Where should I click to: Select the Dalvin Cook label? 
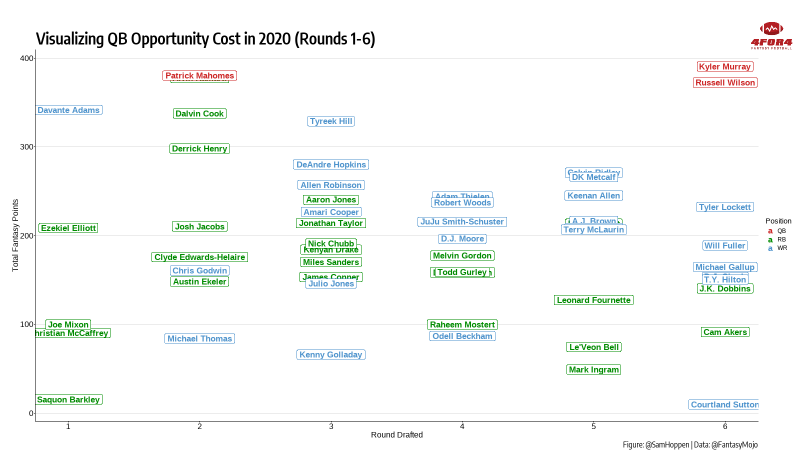coord(200,114)
